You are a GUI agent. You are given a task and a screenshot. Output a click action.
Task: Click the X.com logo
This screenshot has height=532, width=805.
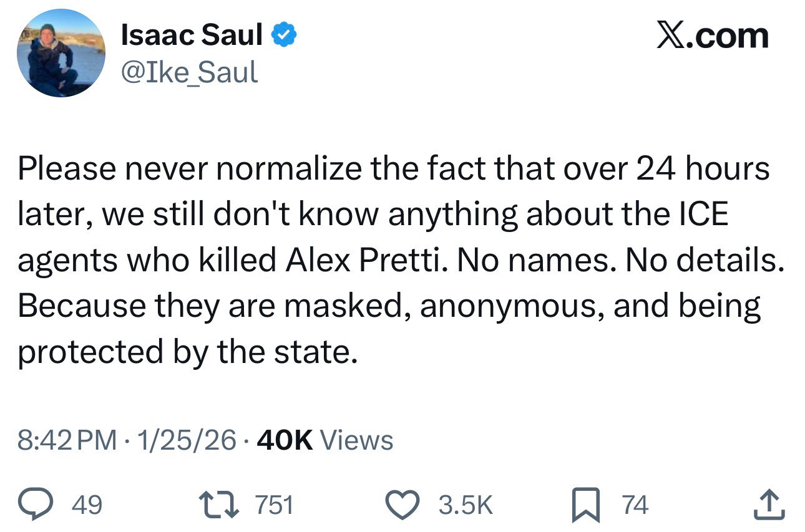coord(711,36)
